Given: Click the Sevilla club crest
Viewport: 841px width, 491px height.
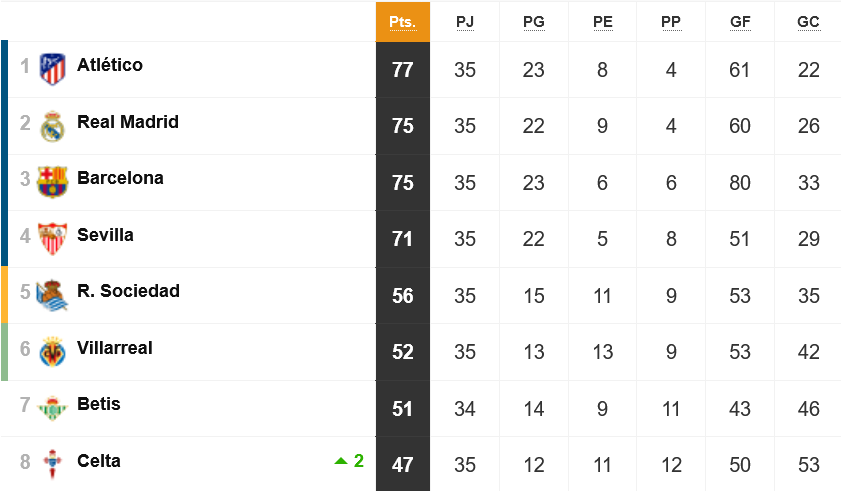Looking at the screenshot, I should click(53, 239).
